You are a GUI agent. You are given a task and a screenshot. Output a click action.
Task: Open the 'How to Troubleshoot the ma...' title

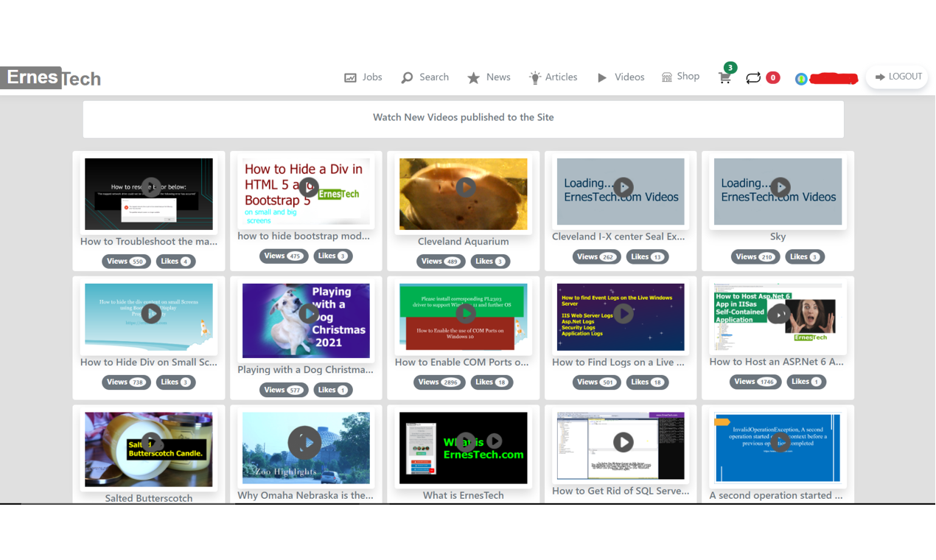pyautogui.click(x=149, y=241)
